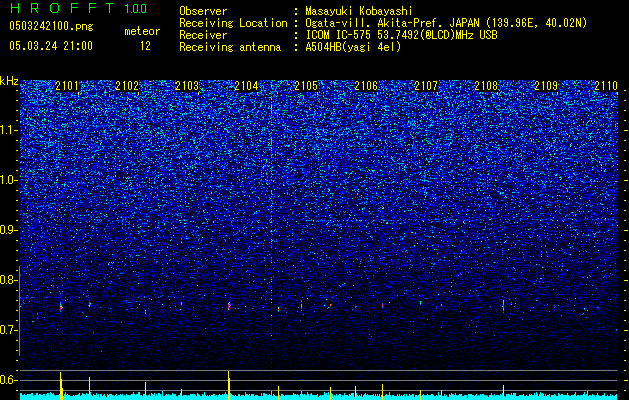Click the 2106 time marker
Image resolution: width=629 pixels, height=400 pixels.
tap(366, 86)
